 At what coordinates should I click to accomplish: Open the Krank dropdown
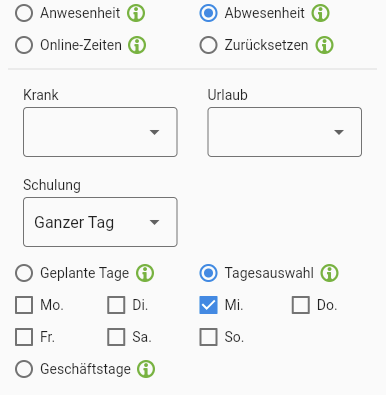point(100,132)
